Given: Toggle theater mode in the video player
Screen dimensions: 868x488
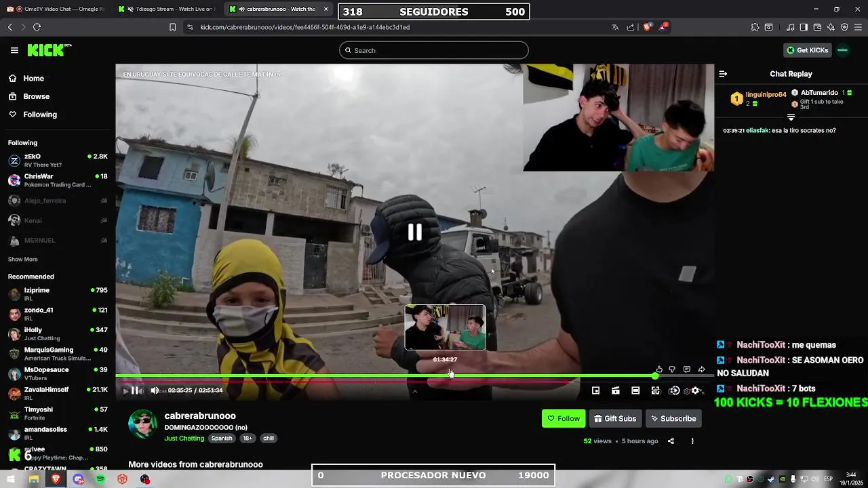Looking at the screenshot, I should [635, 390].
